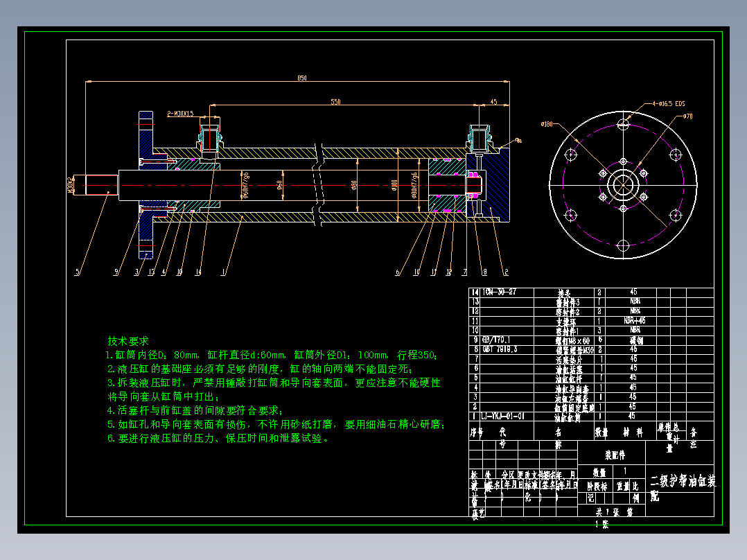This screenshot has height=560, width=747.
Task: Select the LJ-YKJ-01-01 code cell
Action: [502, 416]
